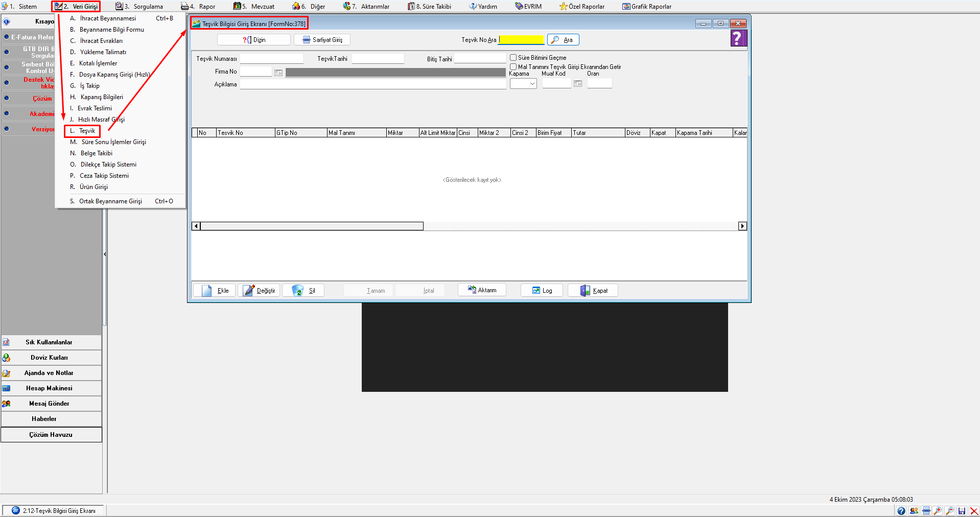Screen dimensions: 980x517
Task: Open Çözüm Havuzu sidebar panel
Action: [51, 435]
